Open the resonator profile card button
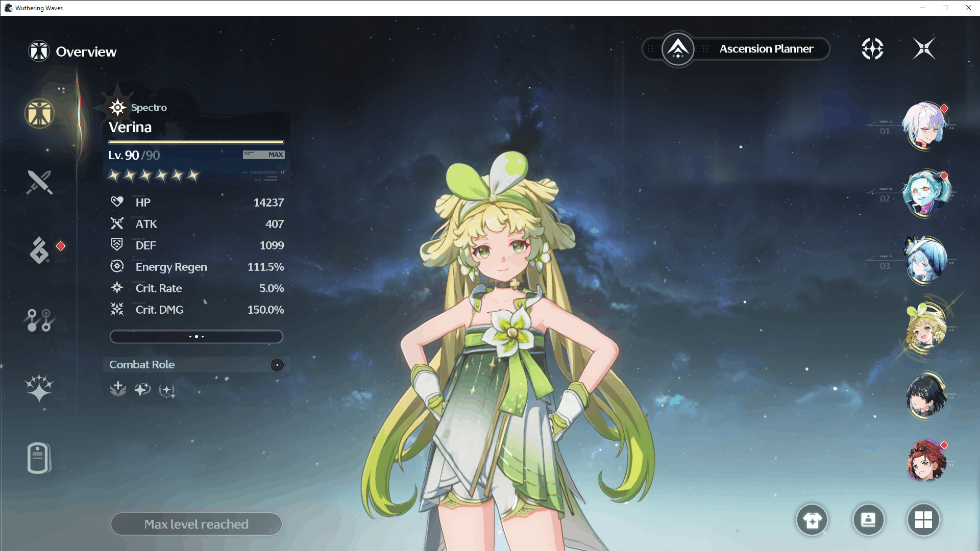Viewport: 980px width, 551px height. point(868,520)
